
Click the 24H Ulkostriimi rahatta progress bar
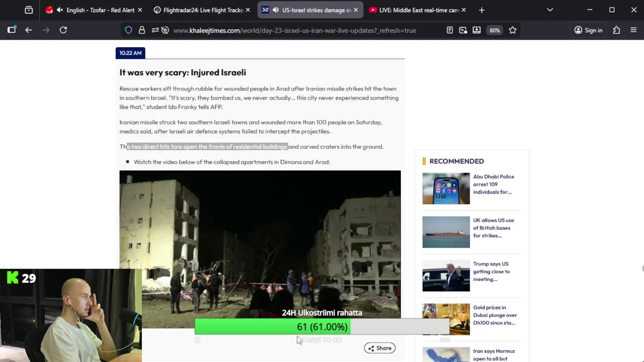[322, 327]
